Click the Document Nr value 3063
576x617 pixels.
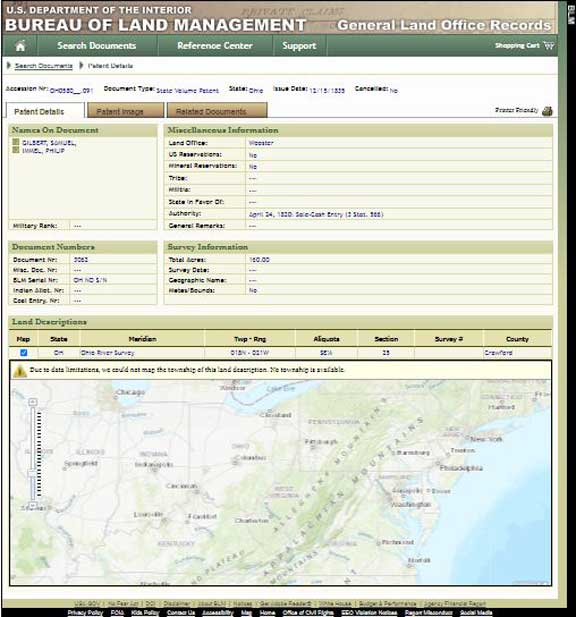click(x=81, y=260)
